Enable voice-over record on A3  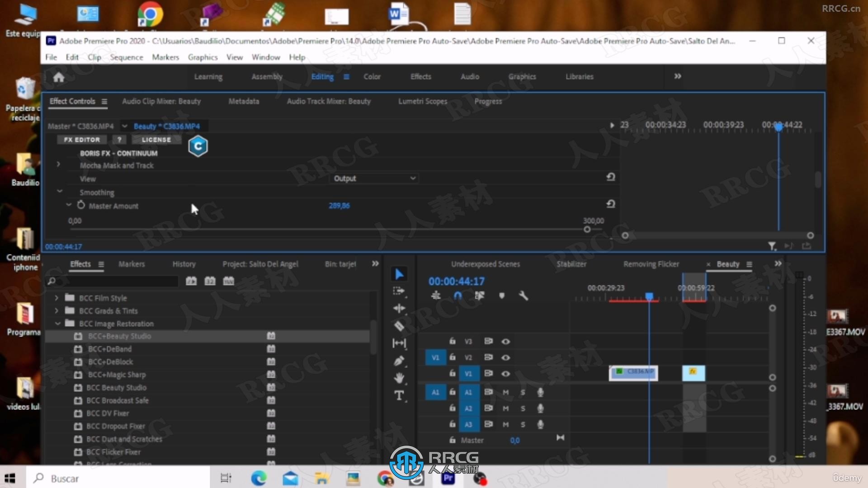(x=540, y=424)
